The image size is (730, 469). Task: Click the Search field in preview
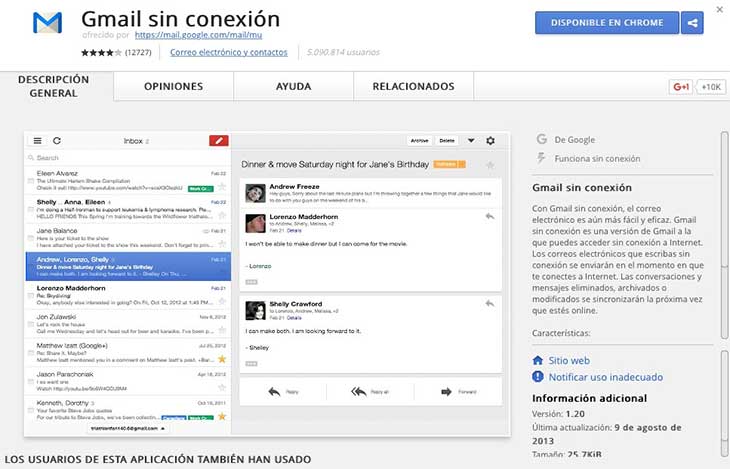[128, 157]
